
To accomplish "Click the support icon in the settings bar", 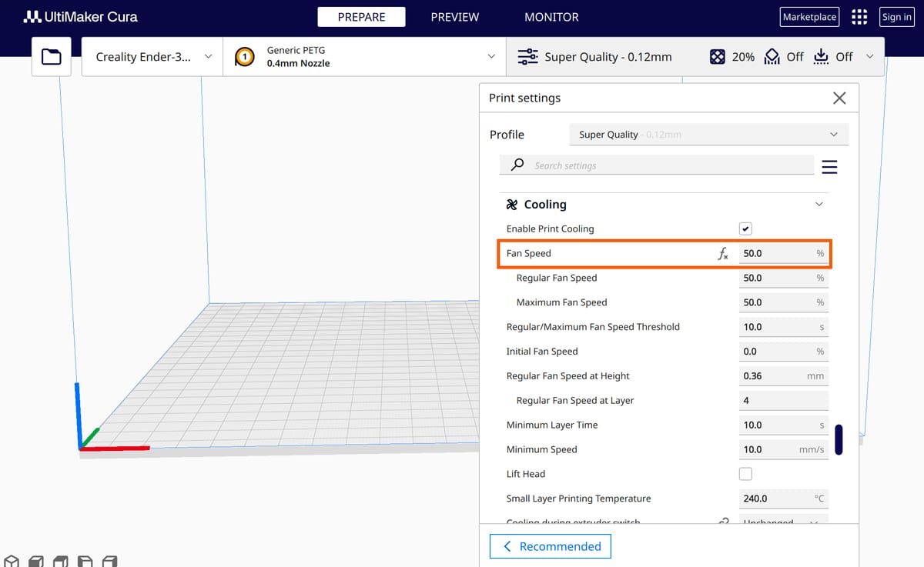I will pyautogui.click(x=772, y=57).
